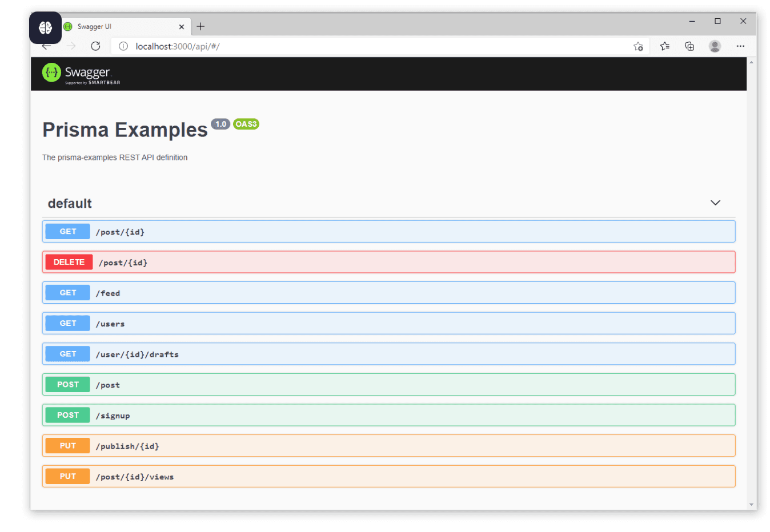Click the Collections icon in browser toolbar
Viewport: 770px width, 532px height.
point(689,46)
